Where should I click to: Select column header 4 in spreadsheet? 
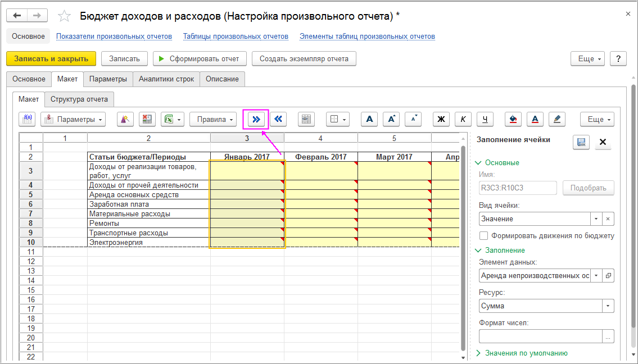320,138
